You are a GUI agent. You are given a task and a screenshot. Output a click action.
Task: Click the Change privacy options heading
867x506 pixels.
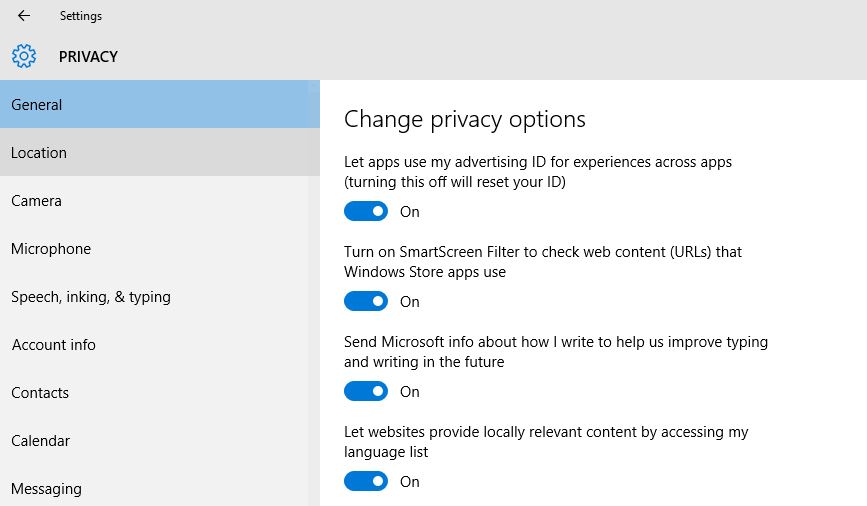click(x=464, y=119)
